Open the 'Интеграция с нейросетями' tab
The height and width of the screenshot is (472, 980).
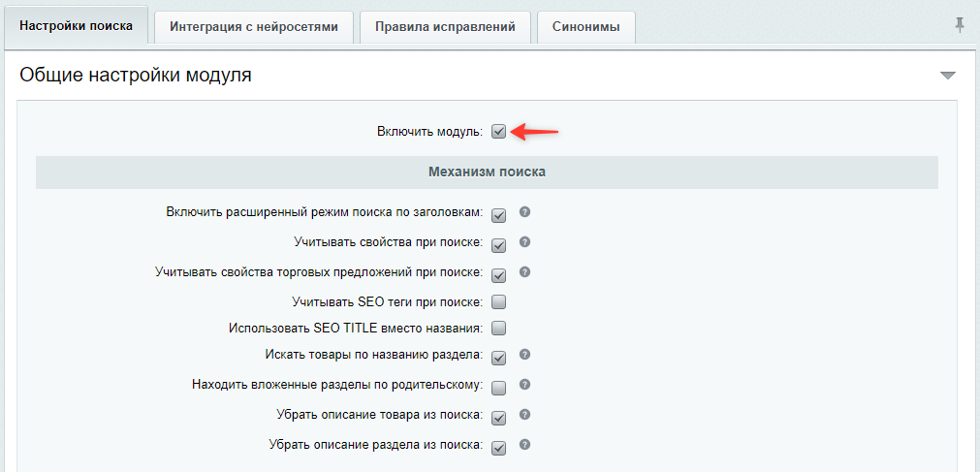pos(254,27)
